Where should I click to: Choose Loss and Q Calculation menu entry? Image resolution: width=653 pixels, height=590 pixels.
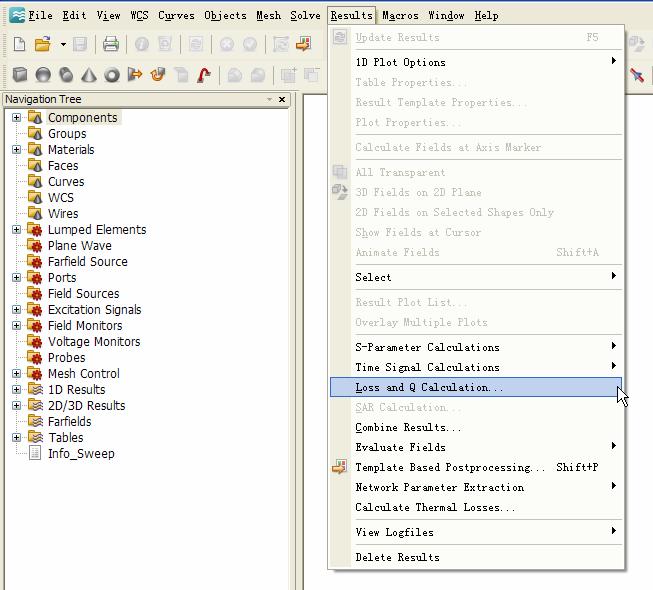(x=476, y=387)
